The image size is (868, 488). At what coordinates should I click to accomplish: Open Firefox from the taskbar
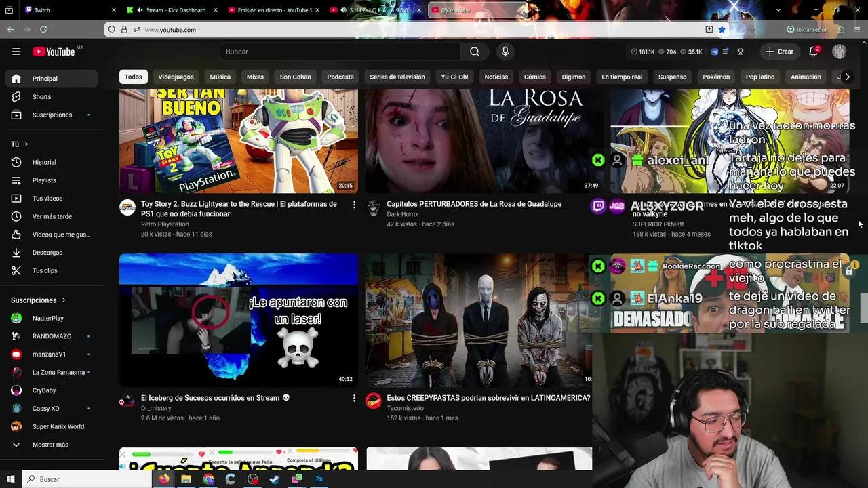click(x=164, y=479)
